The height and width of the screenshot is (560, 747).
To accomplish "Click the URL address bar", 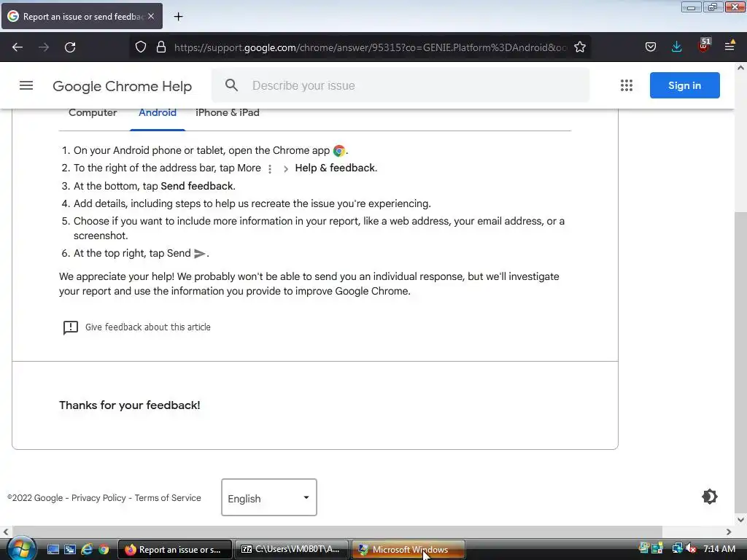I will point(371,47).
